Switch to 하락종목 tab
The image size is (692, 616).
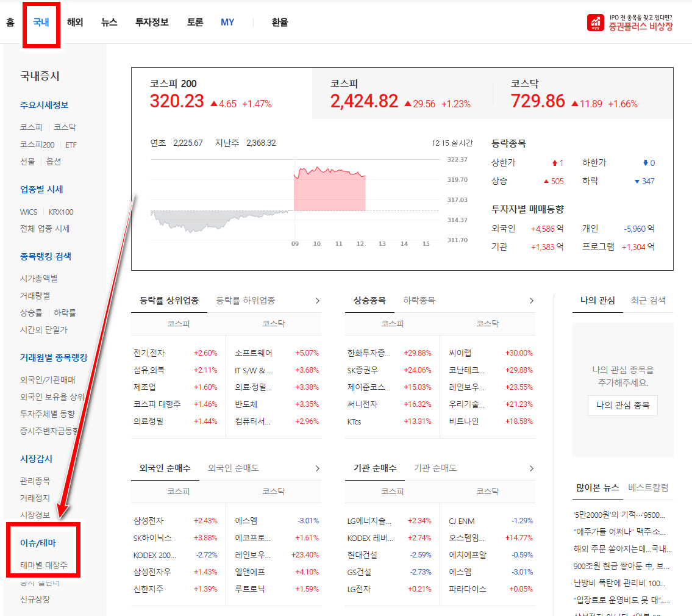pyautogui.click(x=419, y=301)
